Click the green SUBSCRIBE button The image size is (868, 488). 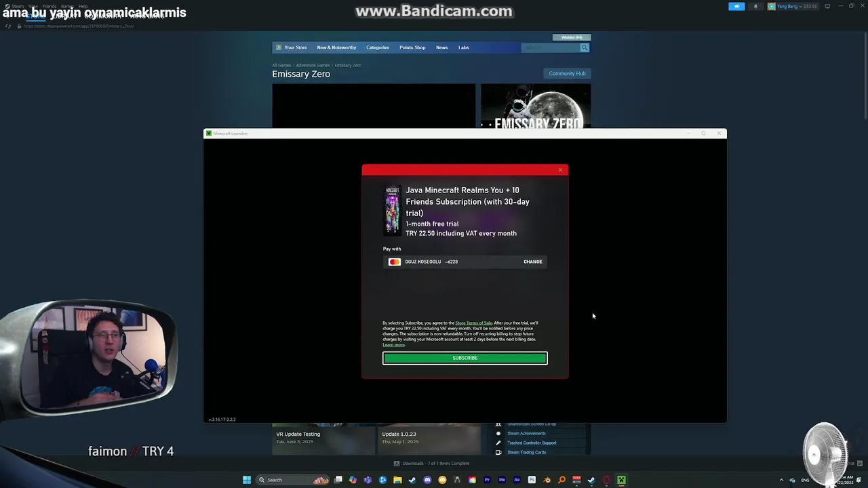tap(465, 358)
